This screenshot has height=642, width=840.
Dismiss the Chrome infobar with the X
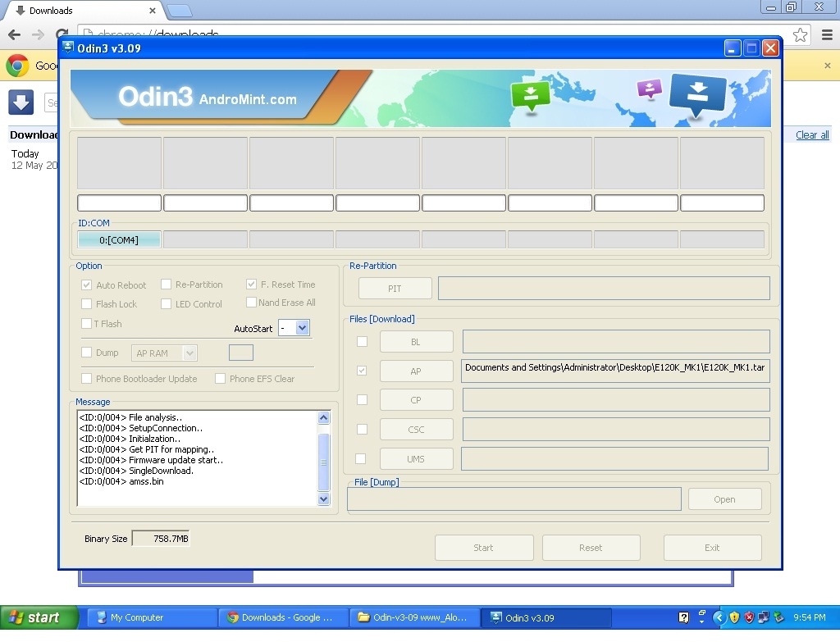(x=828, y=66)
